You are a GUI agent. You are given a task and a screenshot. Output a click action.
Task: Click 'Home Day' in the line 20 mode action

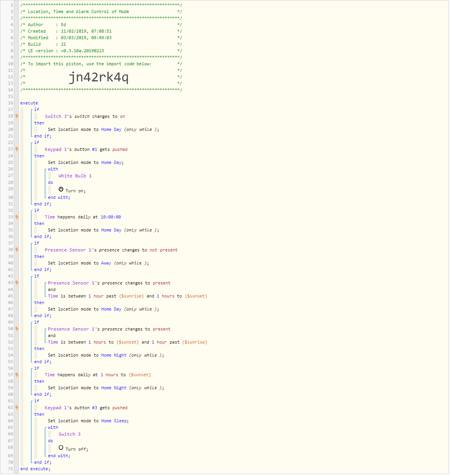(111, 129)
